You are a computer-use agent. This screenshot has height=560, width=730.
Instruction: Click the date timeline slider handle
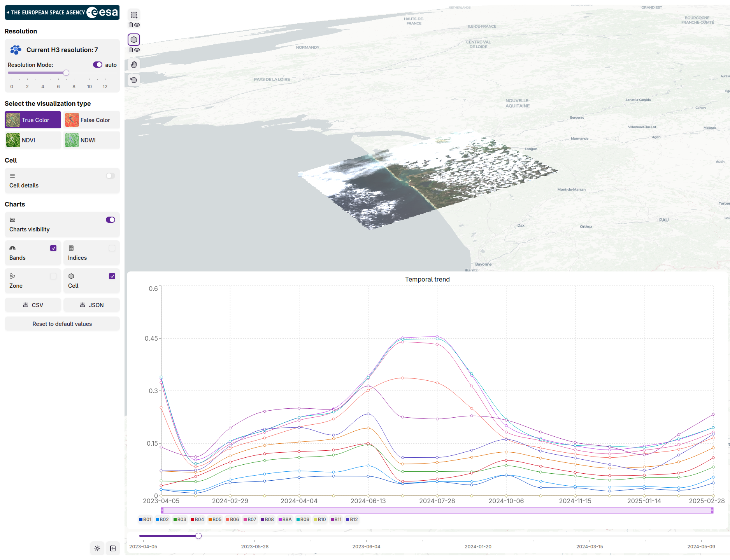(x=198, y=536)
